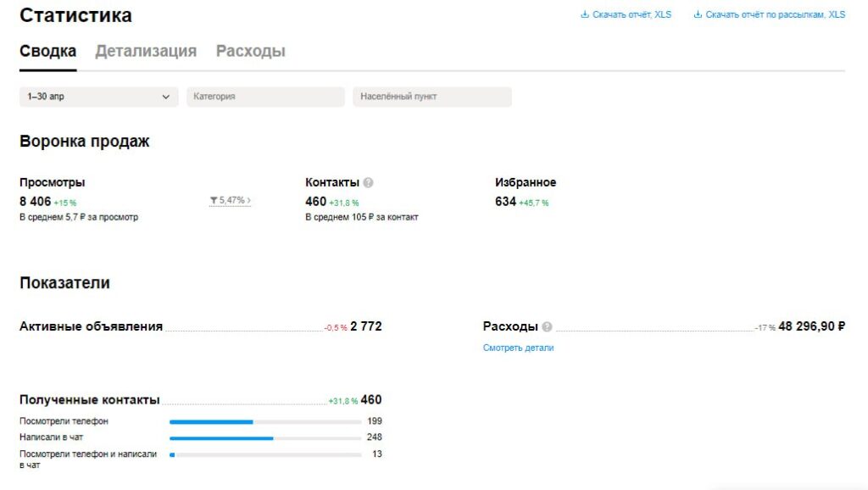
Task: Click "Скачать отчёт по рассылкам, XLS" link text
Action: pyautogui.click(x=775, y=14)
